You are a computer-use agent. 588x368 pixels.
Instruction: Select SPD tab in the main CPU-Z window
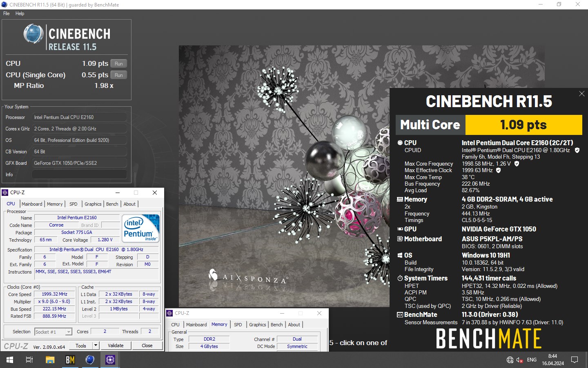tap(73, 204)
